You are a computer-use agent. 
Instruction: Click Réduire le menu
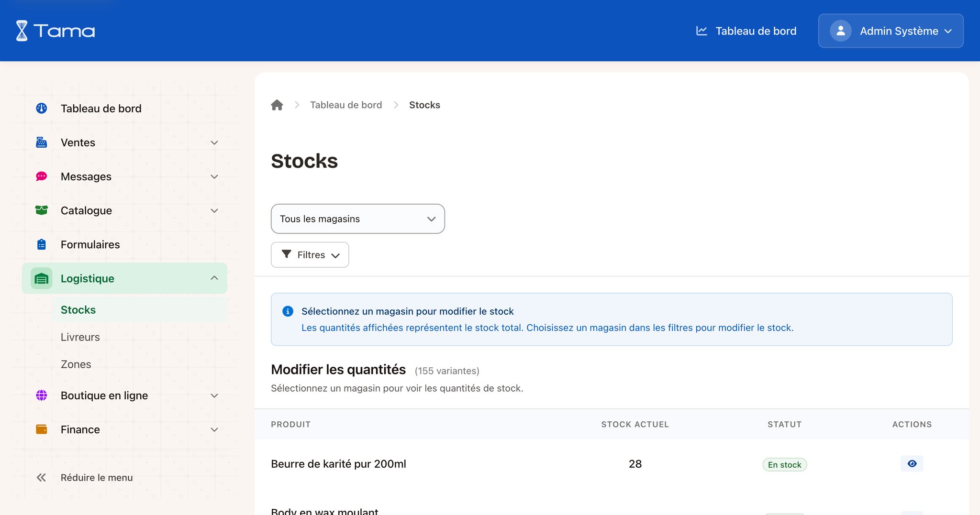tap(96, 477)
